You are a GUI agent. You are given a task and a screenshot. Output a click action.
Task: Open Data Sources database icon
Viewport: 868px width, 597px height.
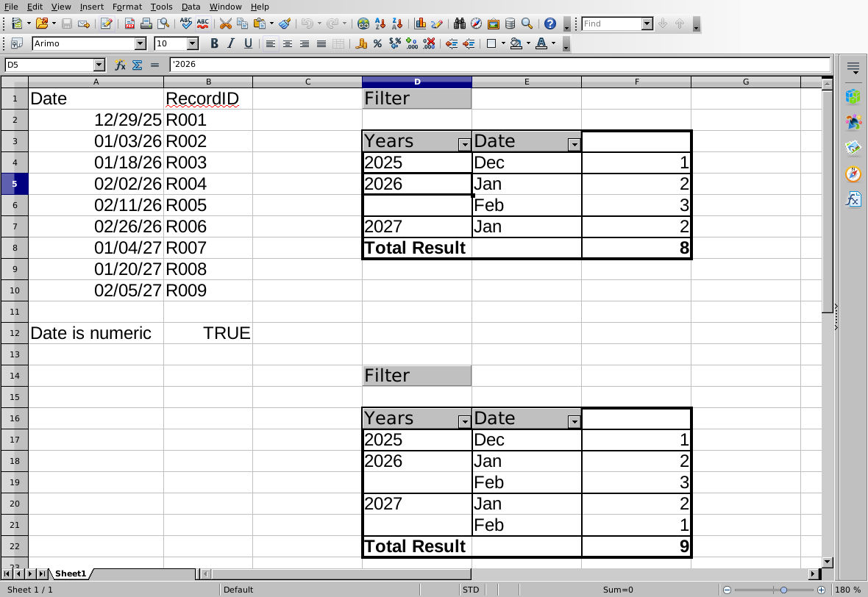pos(511,24)
